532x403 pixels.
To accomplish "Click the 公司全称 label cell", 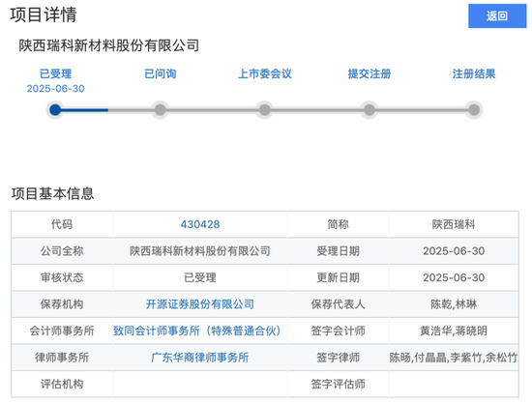I will 62,251.
